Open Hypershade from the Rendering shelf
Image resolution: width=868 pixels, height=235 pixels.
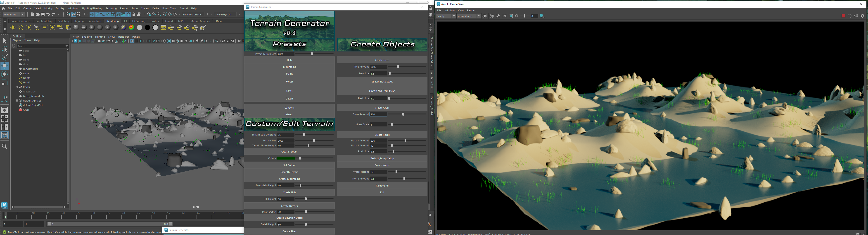click(x=164, y=28)
